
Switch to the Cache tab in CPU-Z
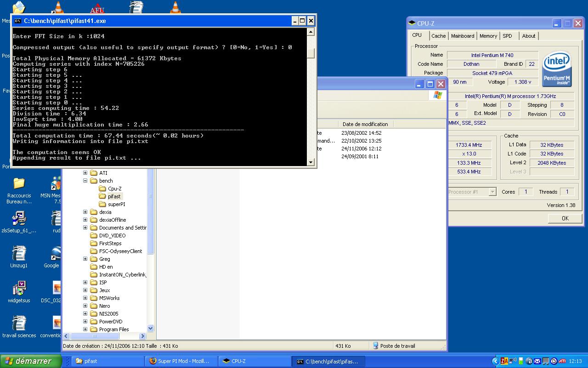pos(438,36)
